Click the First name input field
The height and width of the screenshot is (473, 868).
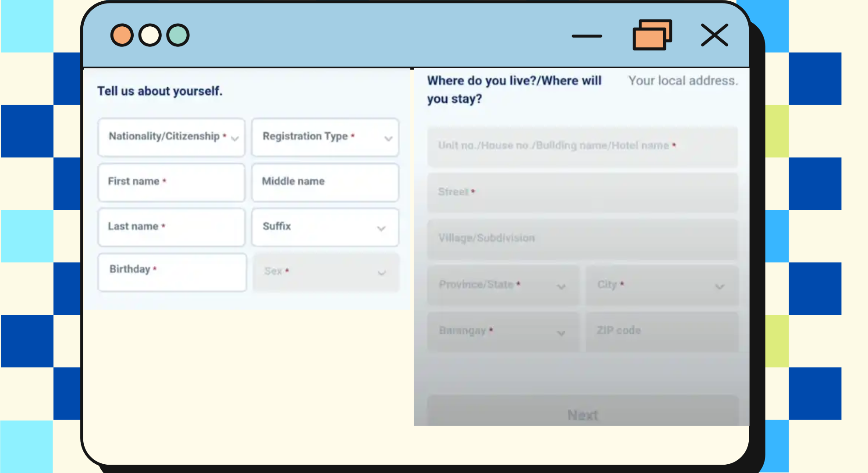[x=171, y=182]
